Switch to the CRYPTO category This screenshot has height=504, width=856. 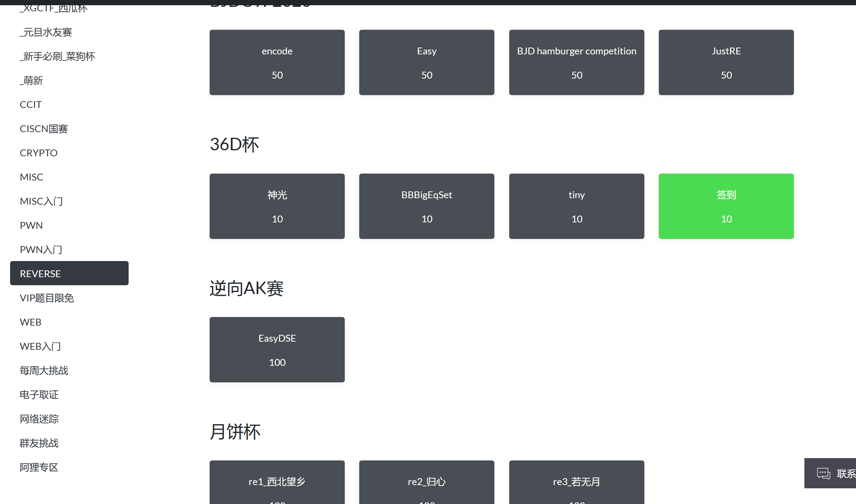point(39,153)
